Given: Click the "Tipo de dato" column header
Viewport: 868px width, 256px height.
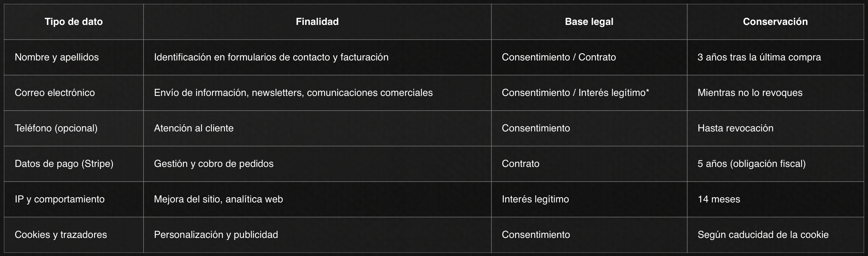Looking at the screenshot, I should tap(73, 22).
